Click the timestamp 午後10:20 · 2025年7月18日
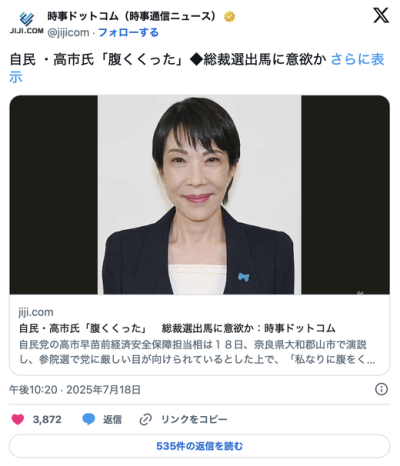Image resolution: width=400 pixels, height=466 pixels. tap(75, 389)
